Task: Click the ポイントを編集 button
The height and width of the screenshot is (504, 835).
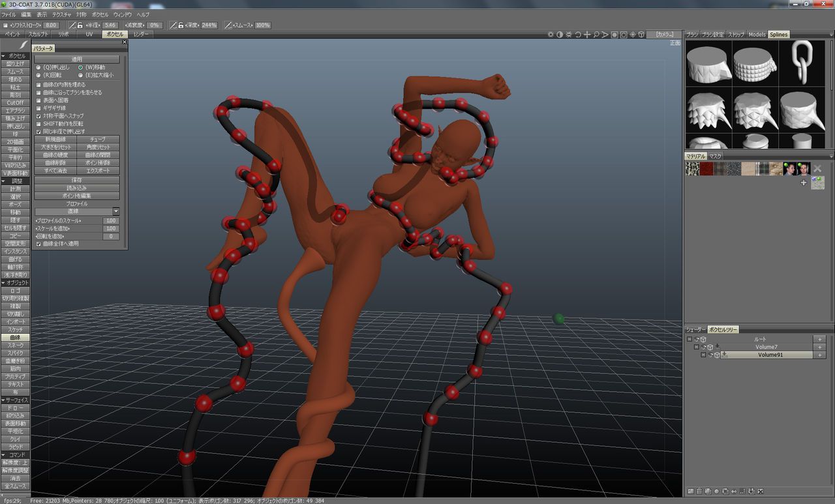Action: (x=77, y=196)
